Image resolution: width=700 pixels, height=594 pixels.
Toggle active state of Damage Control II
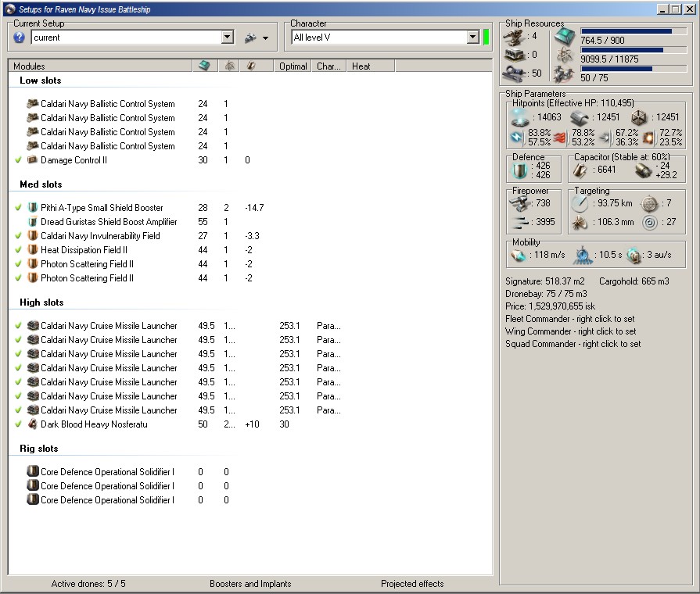pos(18,159)
